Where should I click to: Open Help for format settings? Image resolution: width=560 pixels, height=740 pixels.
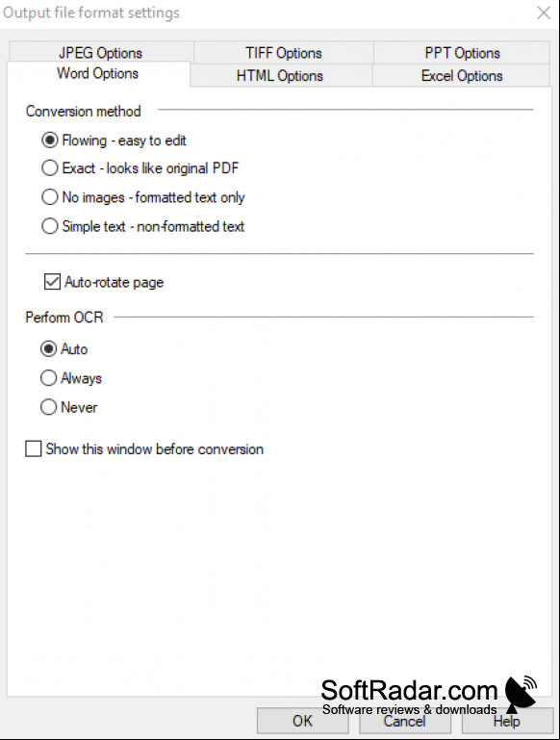pos(507,721)
